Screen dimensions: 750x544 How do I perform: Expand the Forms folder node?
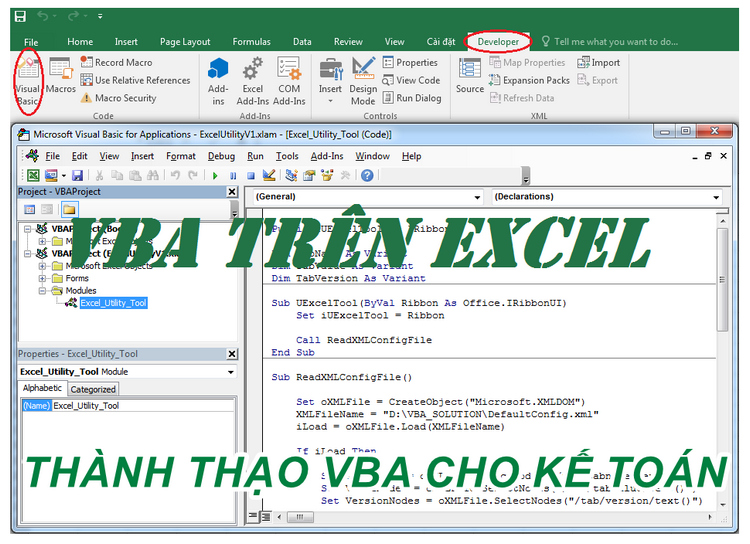click(43, 278)
